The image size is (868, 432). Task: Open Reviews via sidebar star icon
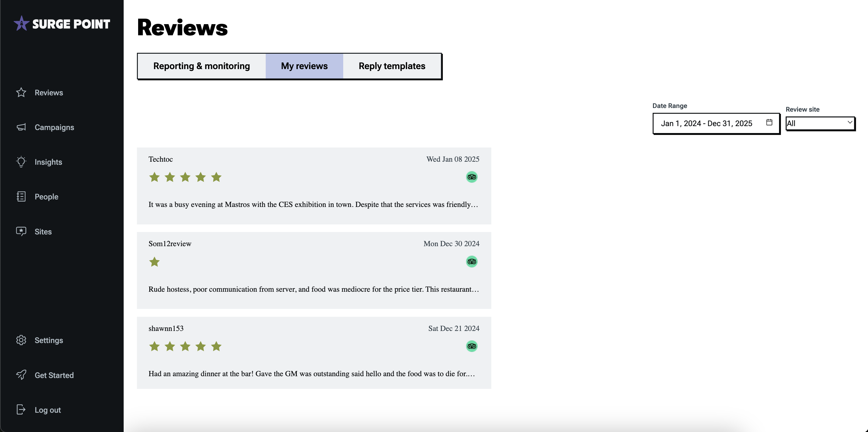(x=21, y=92)
